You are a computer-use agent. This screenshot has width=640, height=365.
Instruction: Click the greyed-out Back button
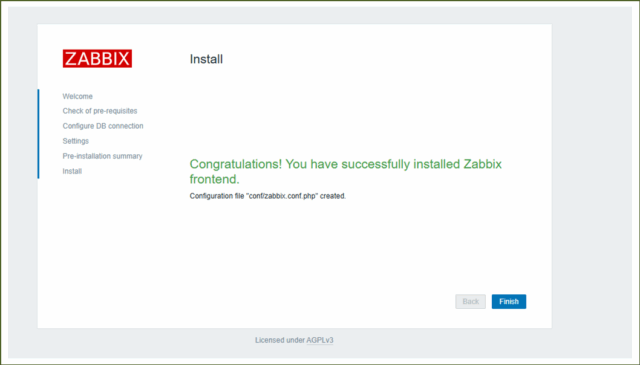coord(470,301)
